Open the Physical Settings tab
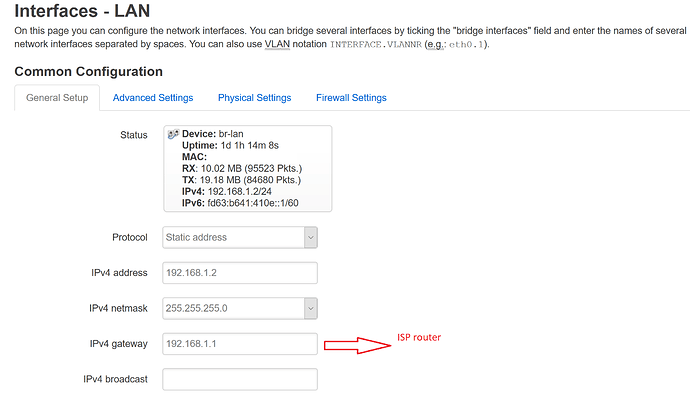This screenshot has height=394, width=690. [254, 98]
